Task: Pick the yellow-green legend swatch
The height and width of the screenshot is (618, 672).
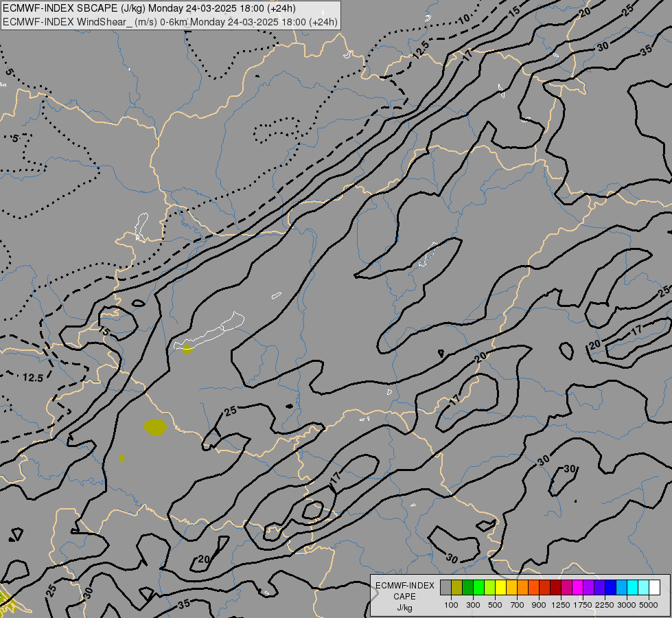Action: pos(490,587)
